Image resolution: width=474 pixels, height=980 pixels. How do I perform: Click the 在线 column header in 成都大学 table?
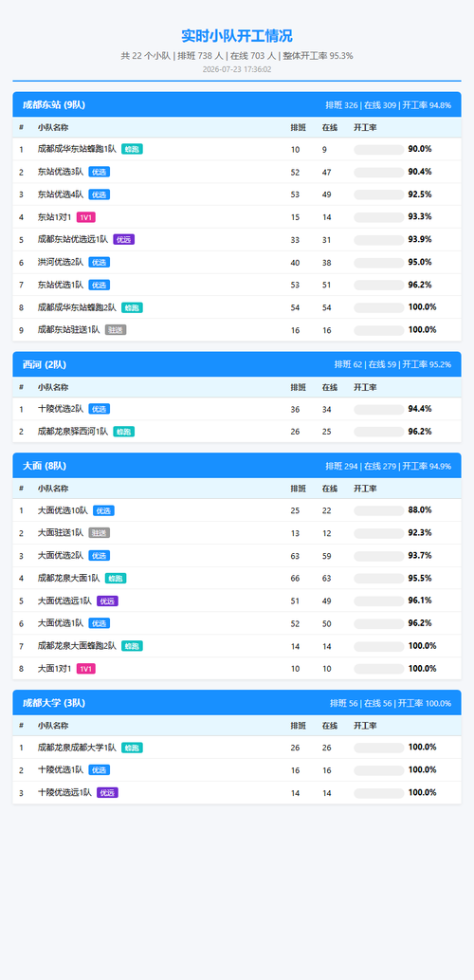(330, 726)
